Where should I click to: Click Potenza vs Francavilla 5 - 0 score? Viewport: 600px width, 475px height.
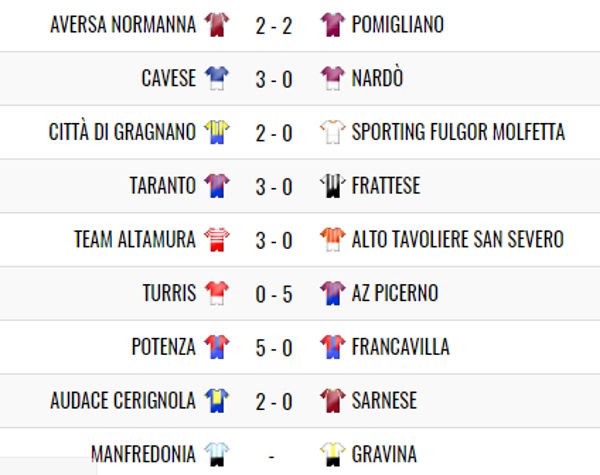tap(274, 348)
